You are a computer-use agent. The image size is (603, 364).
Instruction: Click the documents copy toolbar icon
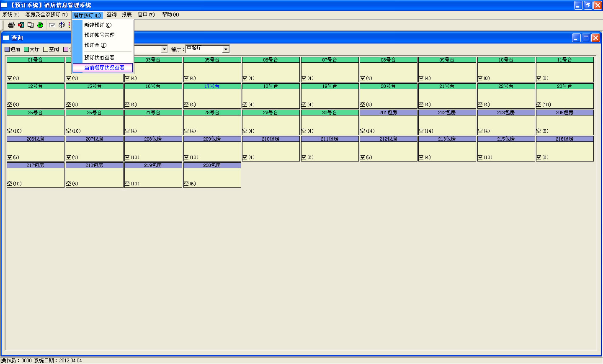[31, 25]
